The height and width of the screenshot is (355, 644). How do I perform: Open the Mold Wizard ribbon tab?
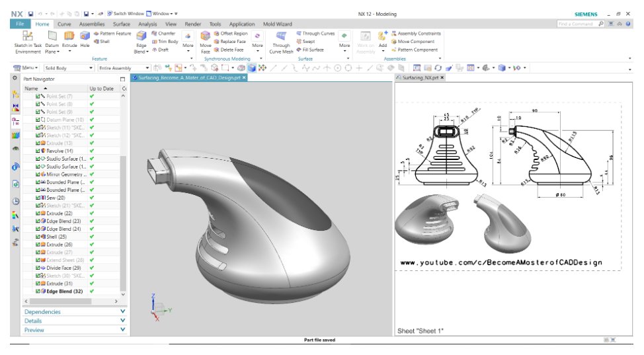coord(278,24)
